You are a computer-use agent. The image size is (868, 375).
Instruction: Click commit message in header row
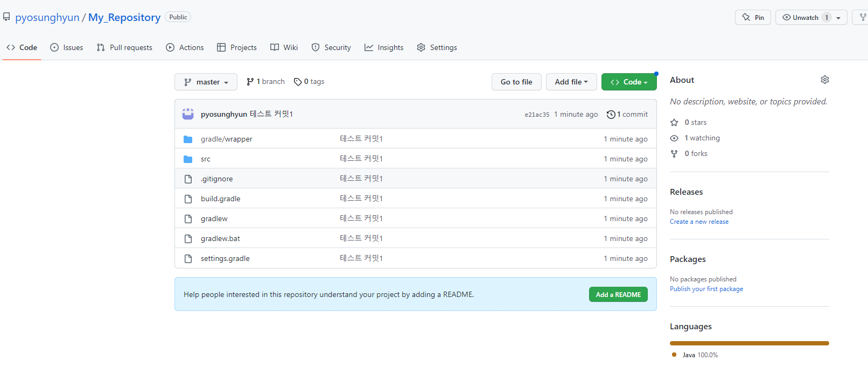pos(271,114)
